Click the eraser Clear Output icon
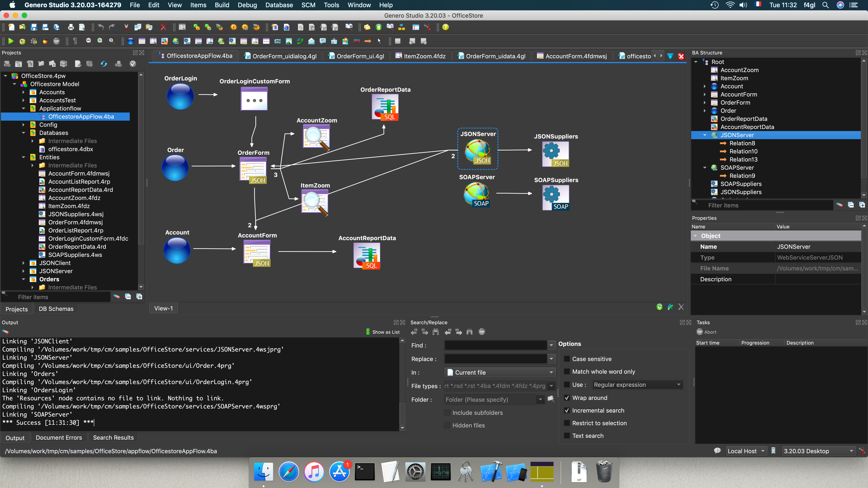This screenshot has height=488, width=868. pos(5,332)
